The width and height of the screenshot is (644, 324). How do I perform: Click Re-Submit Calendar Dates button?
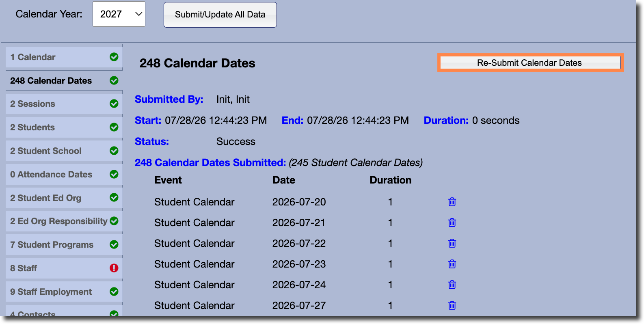(530, 63)
